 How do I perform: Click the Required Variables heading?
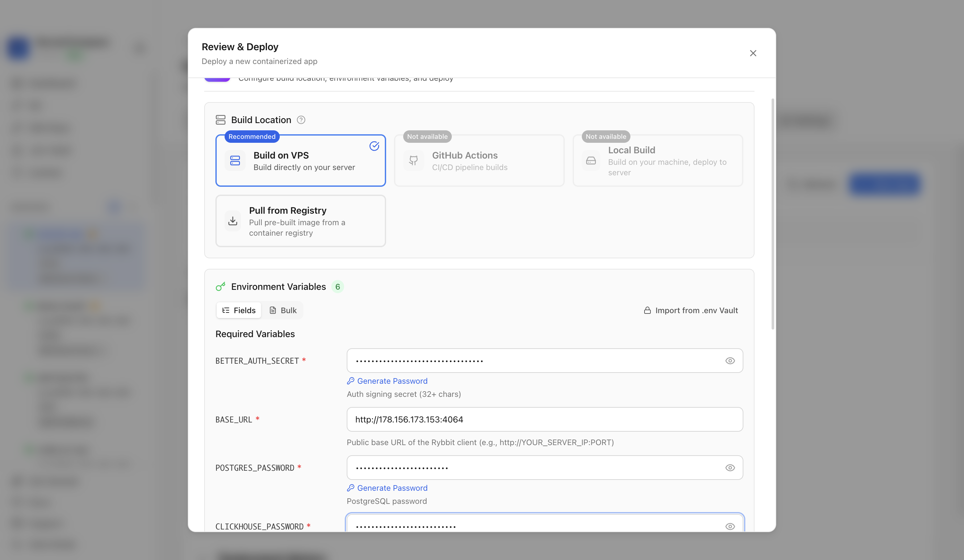(x=255, y=334)
